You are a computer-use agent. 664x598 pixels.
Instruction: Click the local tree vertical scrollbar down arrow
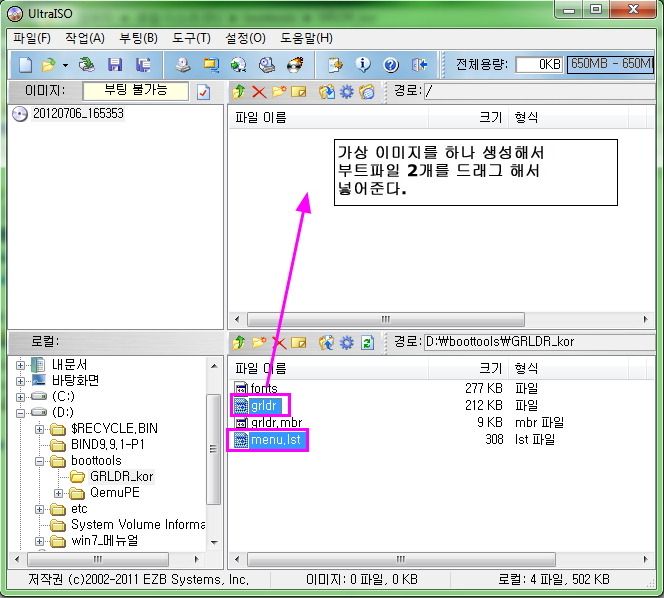click(x=214, y=542)
